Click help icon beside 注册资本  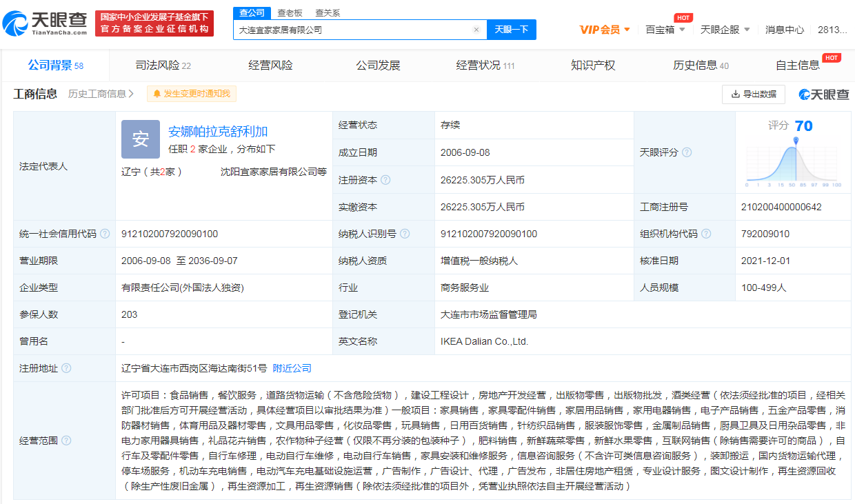coord(385,180)
